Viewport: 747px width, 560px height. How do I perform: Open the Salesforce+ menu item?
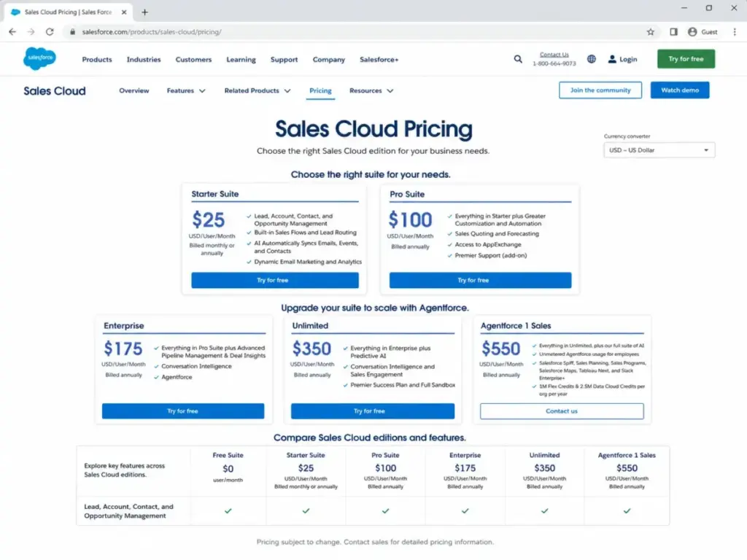(x=379, y=60)
